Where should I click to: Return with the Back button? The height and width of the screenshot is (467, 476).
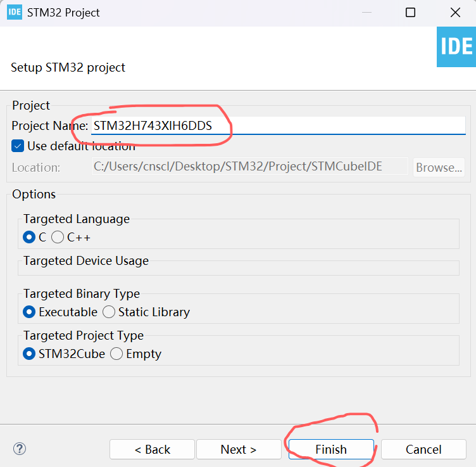point(152,449)
